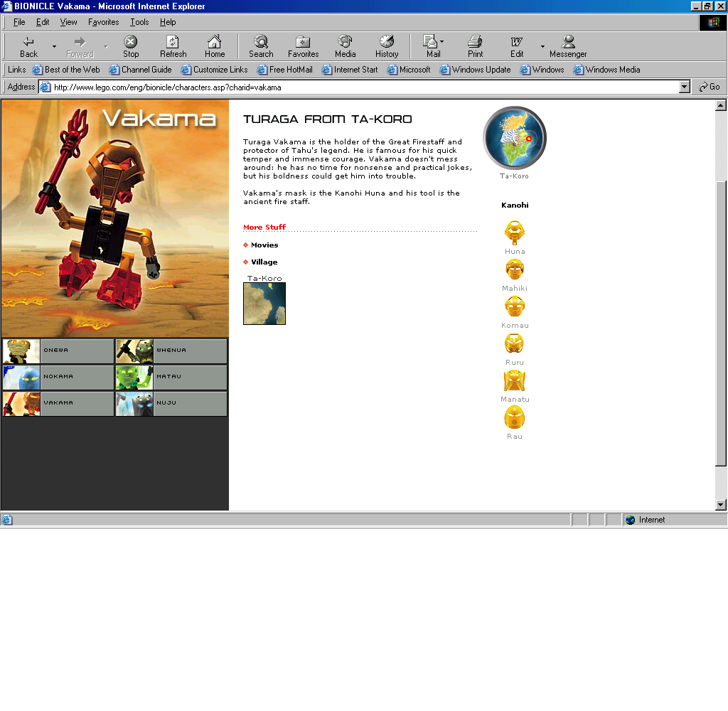This screenshot has width=728, height=711.
Task: Click the Forward toolbar button
Action: (80, 47)
